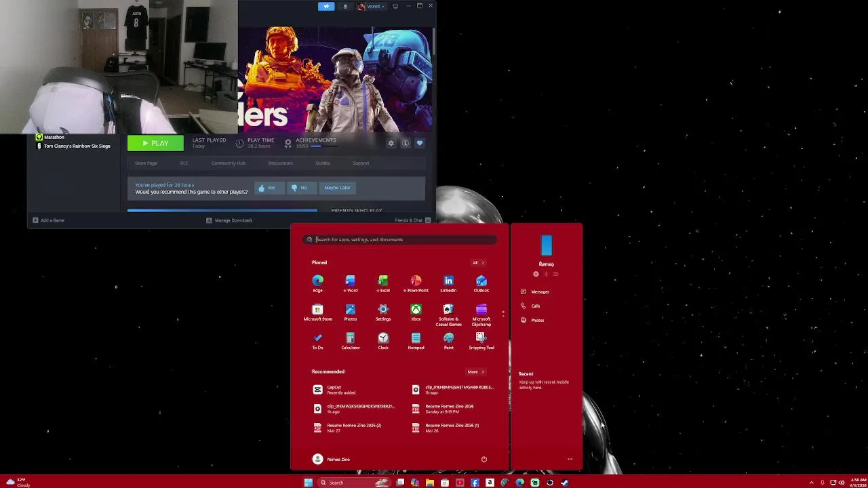Screen dimensions: 868x488
Task: Open Support tab in Steam
Action: point(361,163)
